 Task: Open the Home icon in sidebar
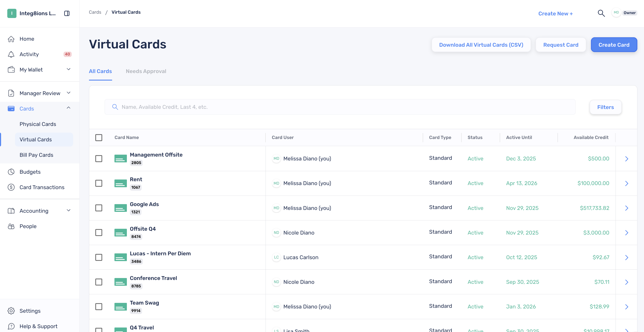[11, 39]
